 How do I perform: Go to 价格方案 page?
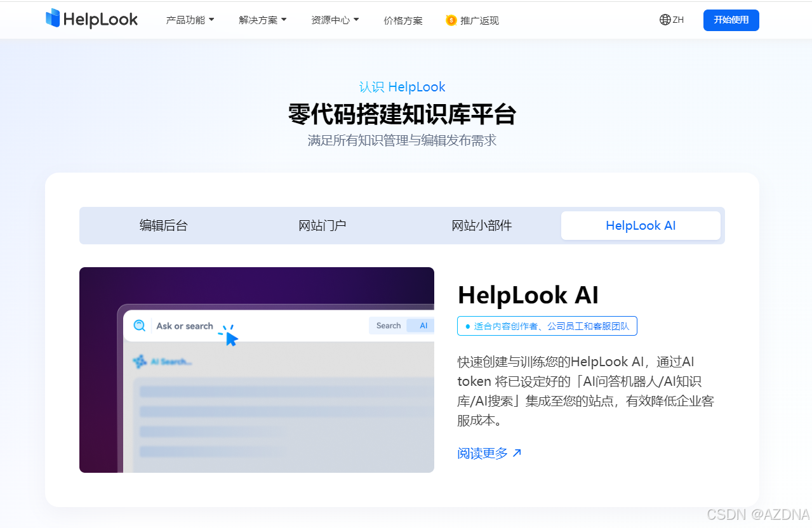[x=403, y=20]
